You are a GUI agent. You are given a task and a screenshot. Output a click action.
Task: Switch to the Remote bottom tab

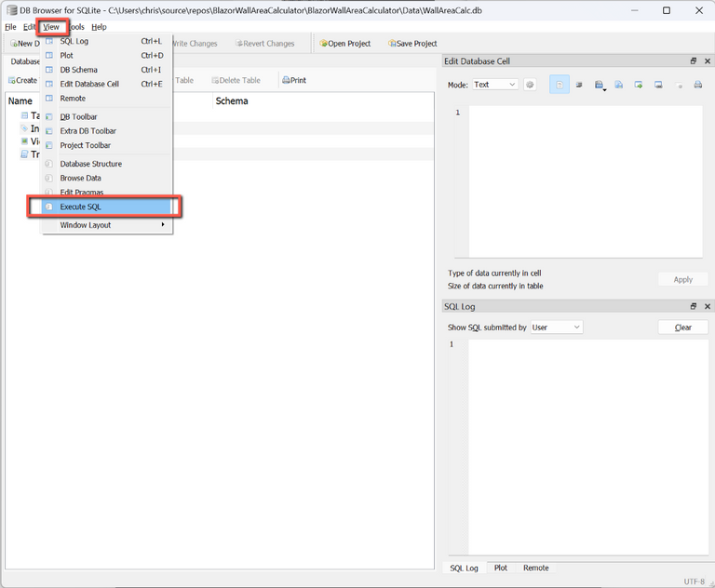pyautogui.click(x=536, y=568)
